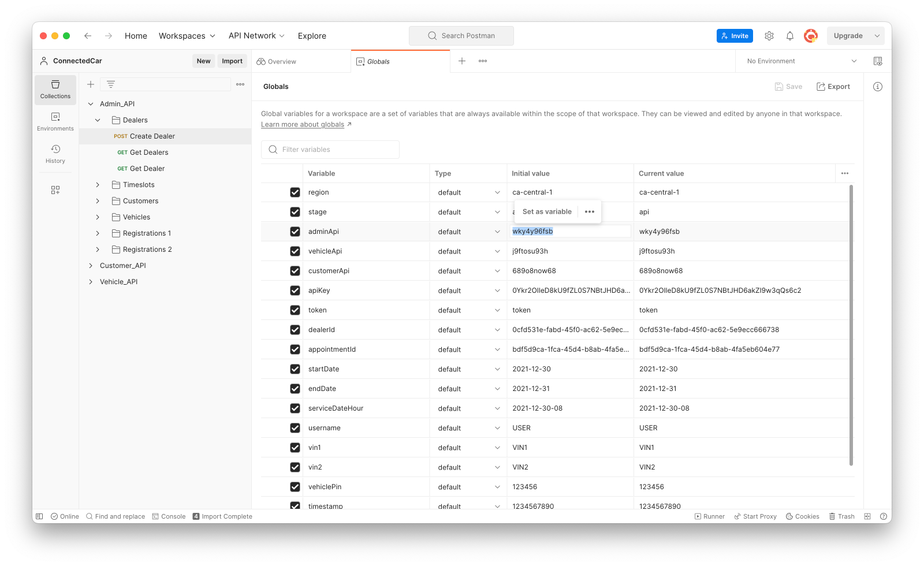Open the info panel icon on right
Screen dimensions: 924x566
[x=878, y=87]
